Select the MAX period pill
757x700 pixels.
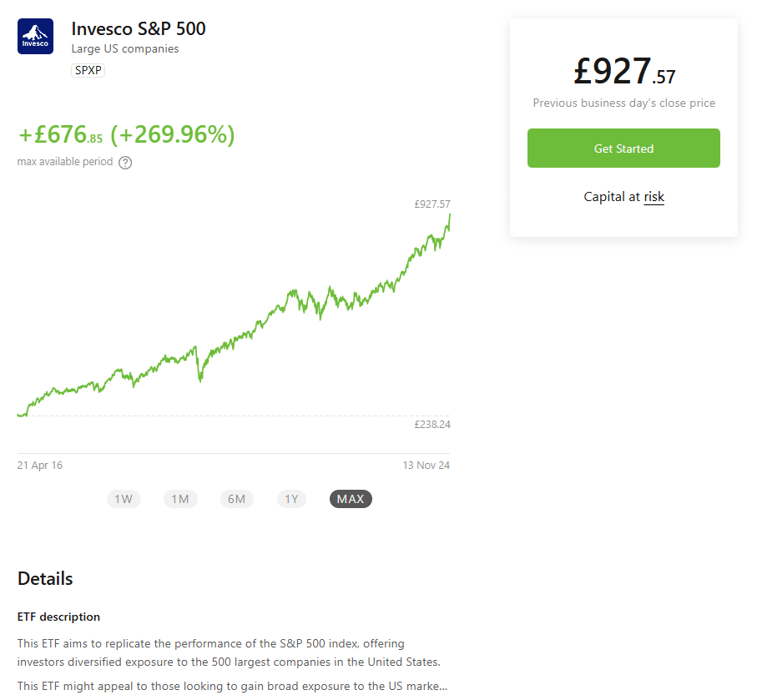point(351,499)
